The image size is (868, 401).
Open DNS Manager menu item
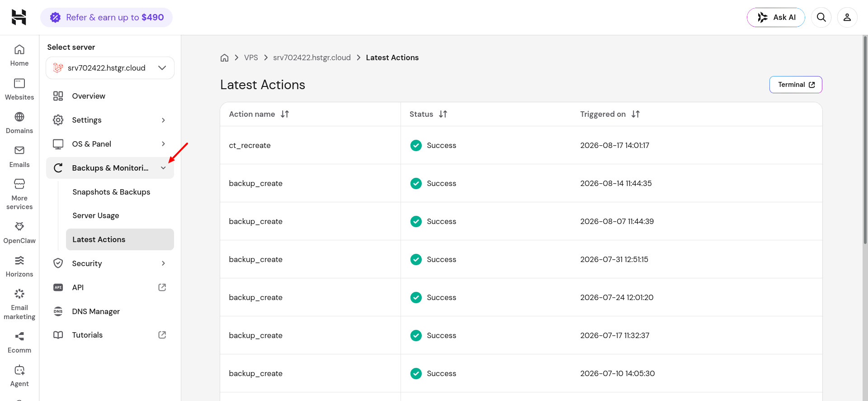[110, 311]
